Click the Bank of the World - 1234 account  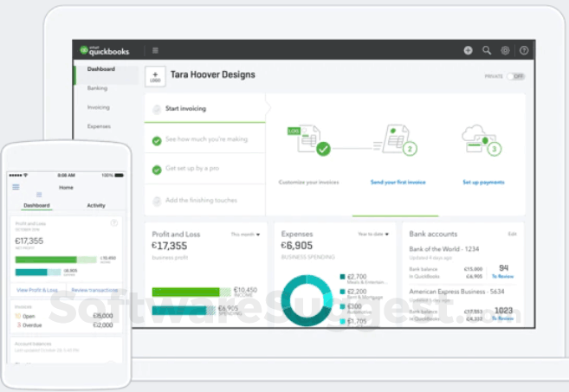coord(443,249)
